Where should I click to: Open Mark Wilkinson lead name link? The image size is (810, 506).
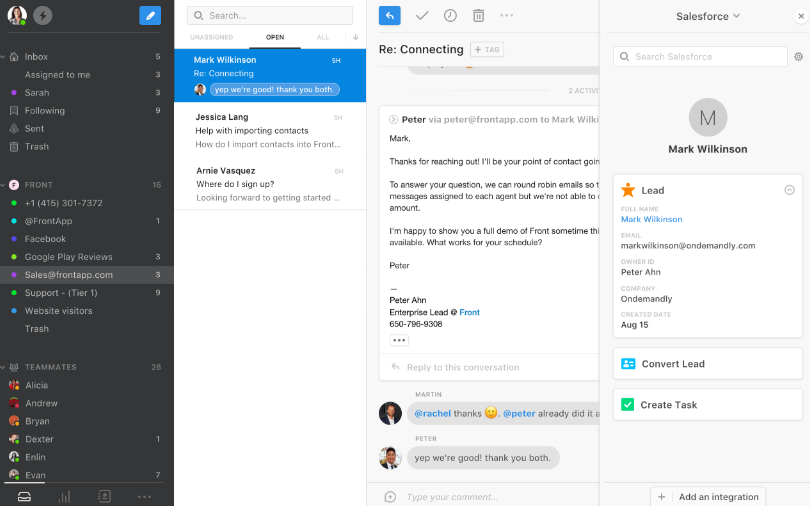click(x=651, y=219)
